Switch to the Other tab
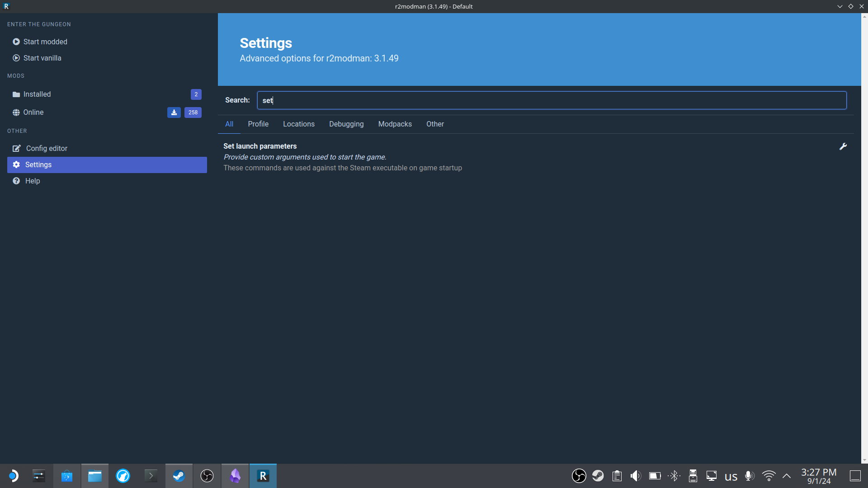This screenshot has height=488, width=868. tap(435, 124)
